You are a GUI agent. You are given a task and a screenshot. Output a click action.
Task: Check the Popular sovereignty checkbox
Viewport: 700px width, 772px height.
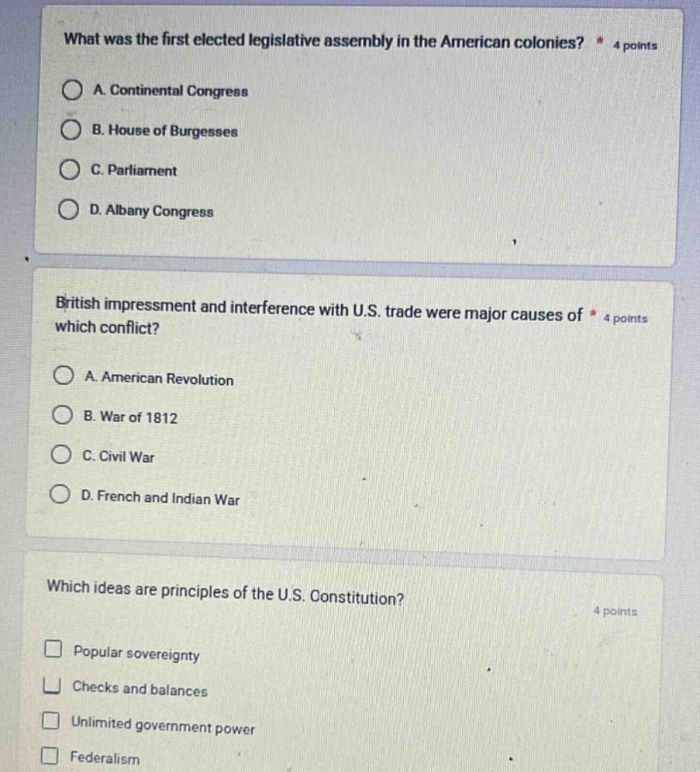[x=54, y=652]
